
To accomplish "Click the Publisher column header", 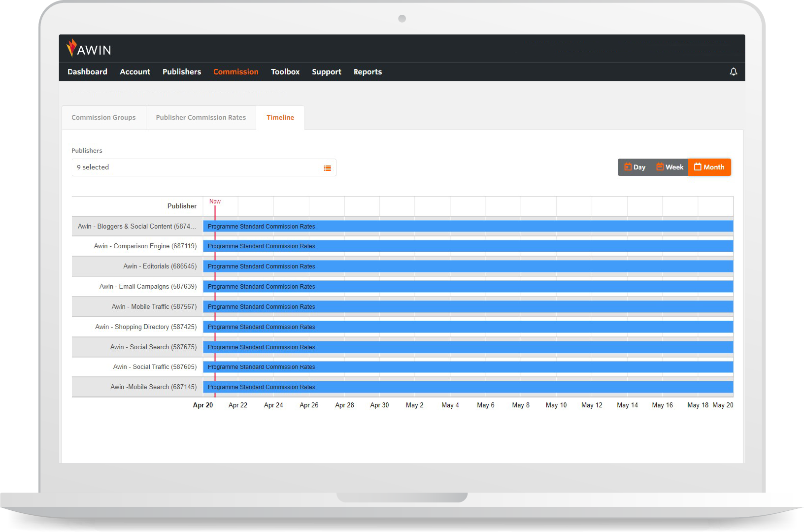I will pyautogui.click(x=182, y=206).
